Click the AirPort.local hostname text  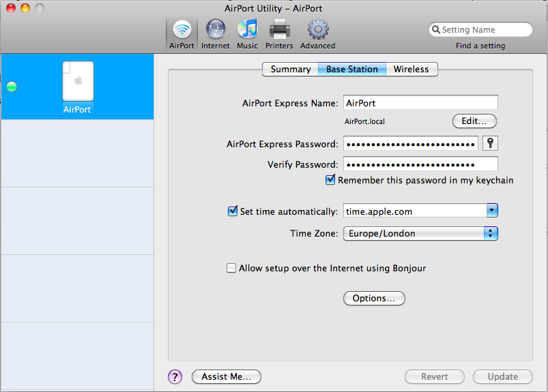pyautogui.click(x=364, y=121)
